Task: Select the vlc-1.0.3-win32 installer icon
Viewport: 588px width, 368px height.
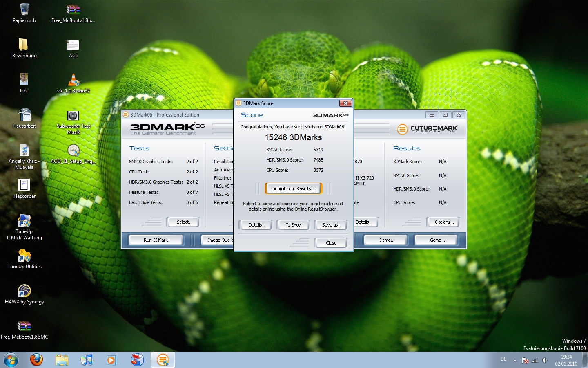Action: coord(73,83)
